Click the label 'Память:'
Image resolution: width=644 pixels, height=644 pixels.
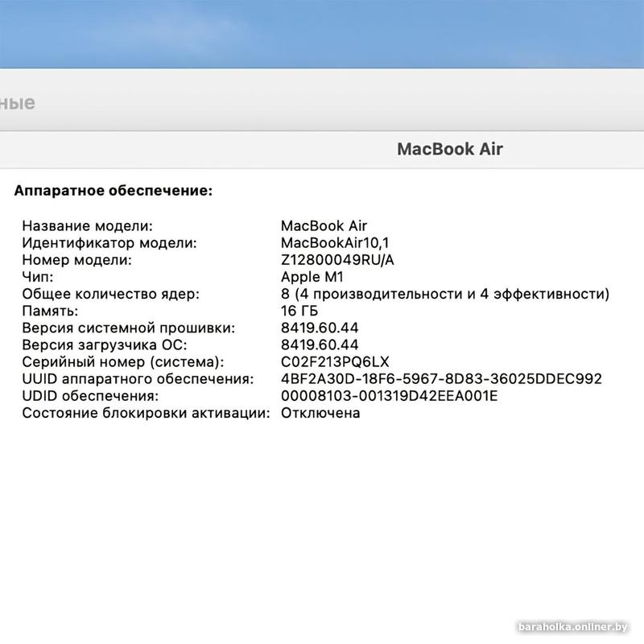(x=50, y=311)
